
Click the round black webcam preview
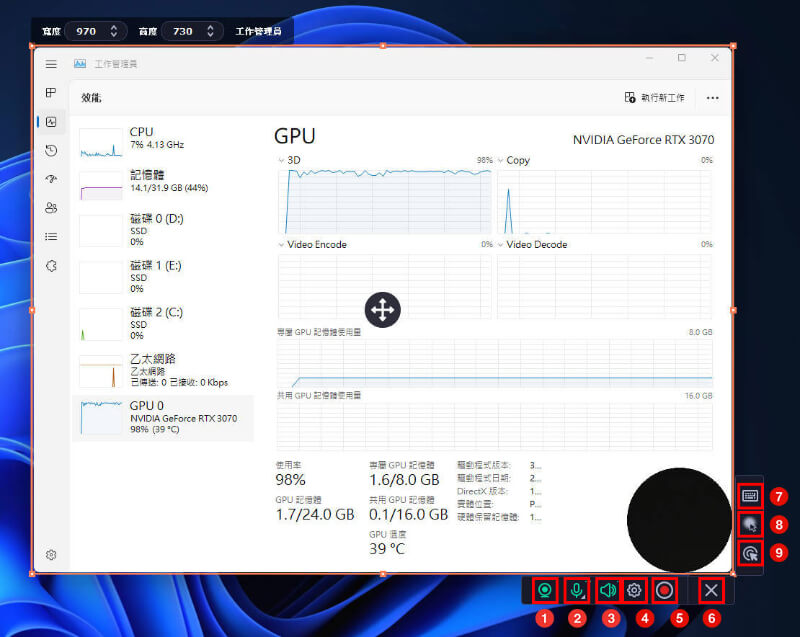tap(679, 520)
